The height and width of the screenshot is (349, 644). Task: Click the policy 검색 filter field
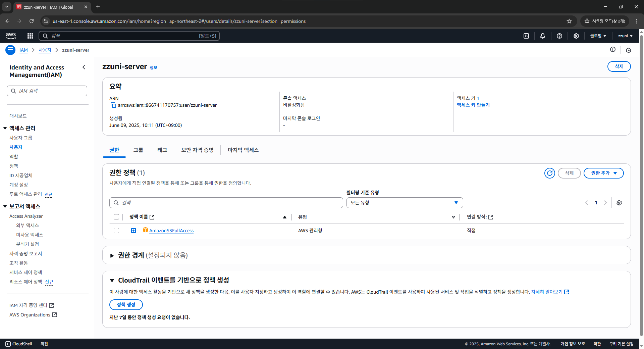coord(226,203)
